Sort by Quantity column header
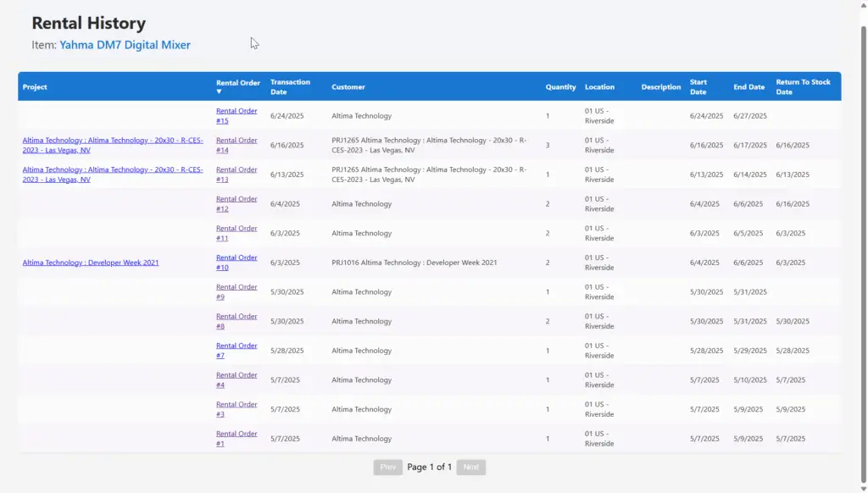Image resolution: width=868 pixels, height=493 pixels. [x=560, y=86]
